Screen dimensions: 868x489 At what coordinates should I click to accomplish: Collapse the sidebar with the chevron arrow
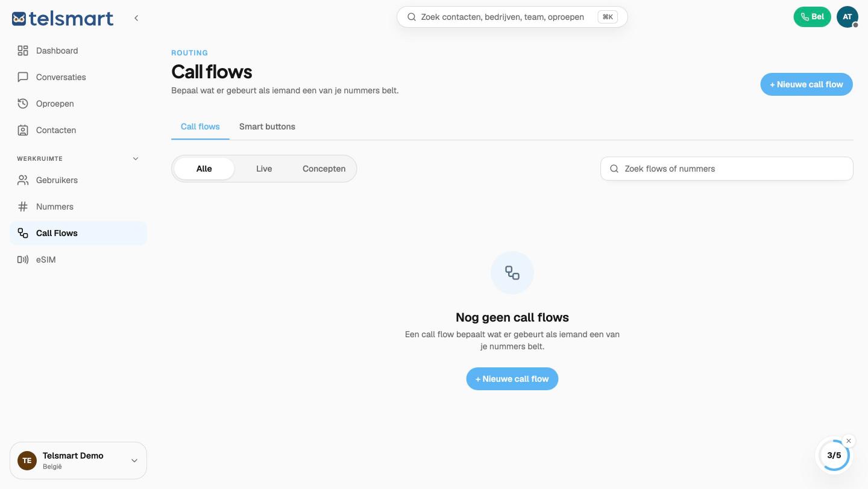pos(136,18)
